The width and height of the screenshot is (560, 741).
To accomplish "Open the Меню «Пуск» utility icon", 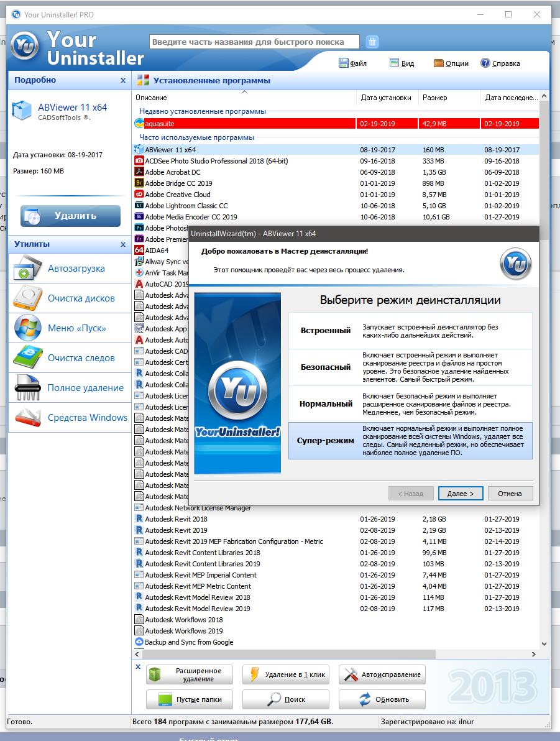I will 27,328.
